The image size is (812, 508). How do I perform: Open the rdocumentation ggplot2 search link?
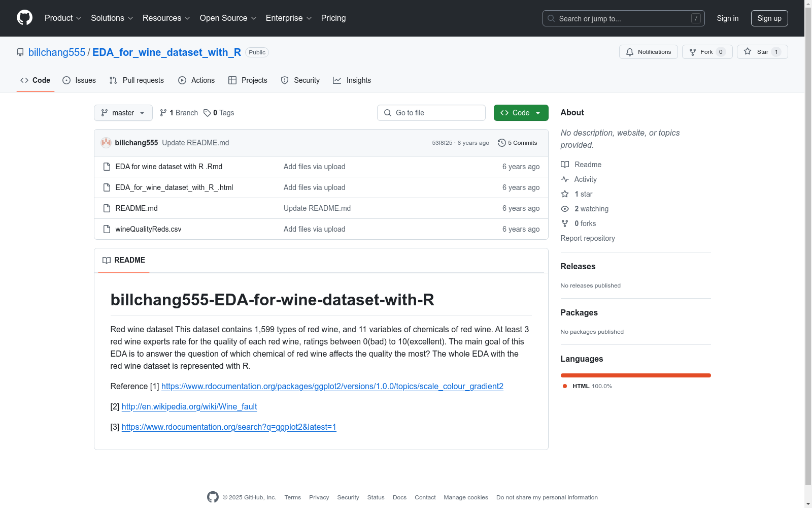[229, 427]
